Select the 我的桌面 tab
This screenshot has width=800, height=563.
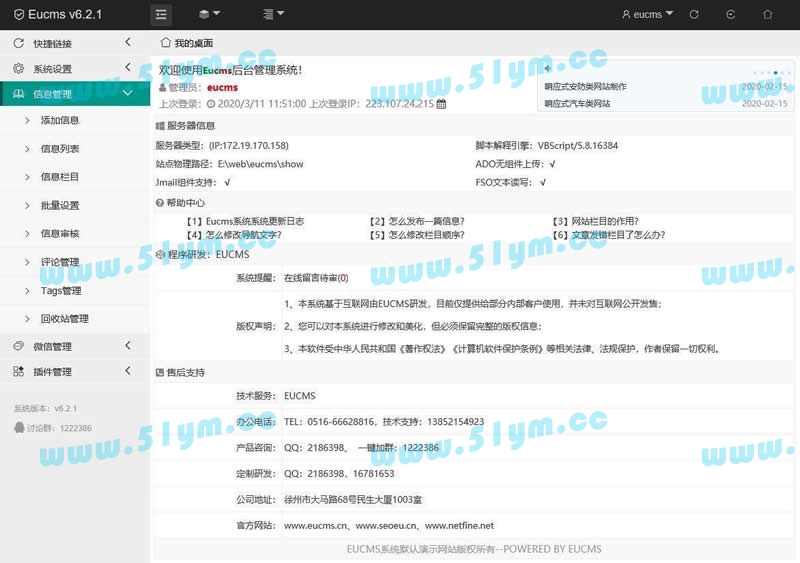click(187, 43)
